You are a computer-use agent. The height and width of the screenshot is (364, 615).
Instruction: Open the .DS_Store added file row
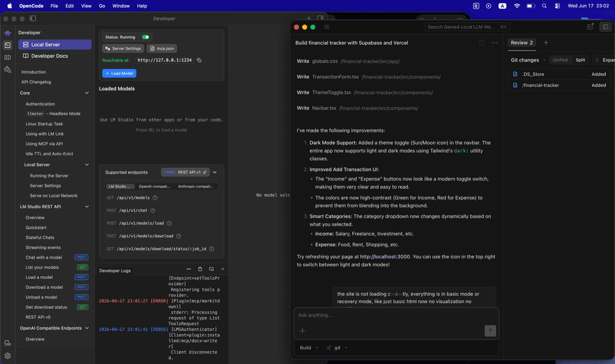(x=559, y=74)
